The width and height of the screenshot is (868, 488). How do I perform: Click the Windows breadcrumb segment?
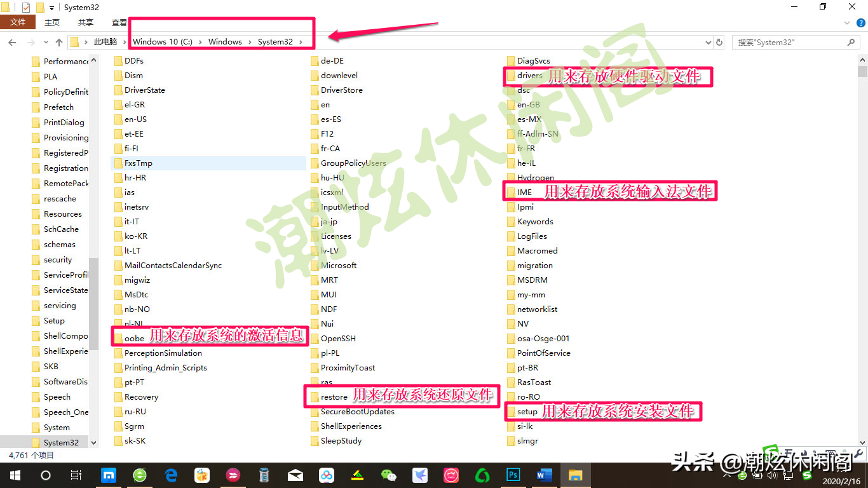[x=225, y=42]
